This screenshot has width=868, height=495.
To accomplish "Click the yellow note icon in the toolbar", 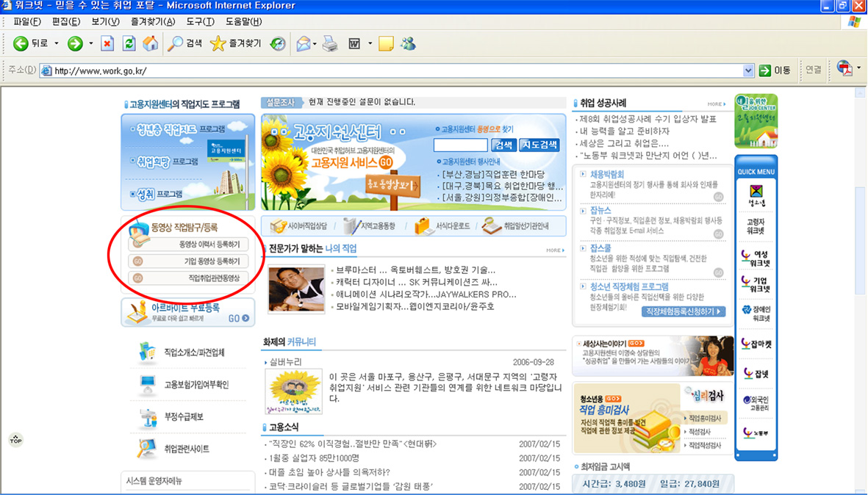I will [386, 44].
